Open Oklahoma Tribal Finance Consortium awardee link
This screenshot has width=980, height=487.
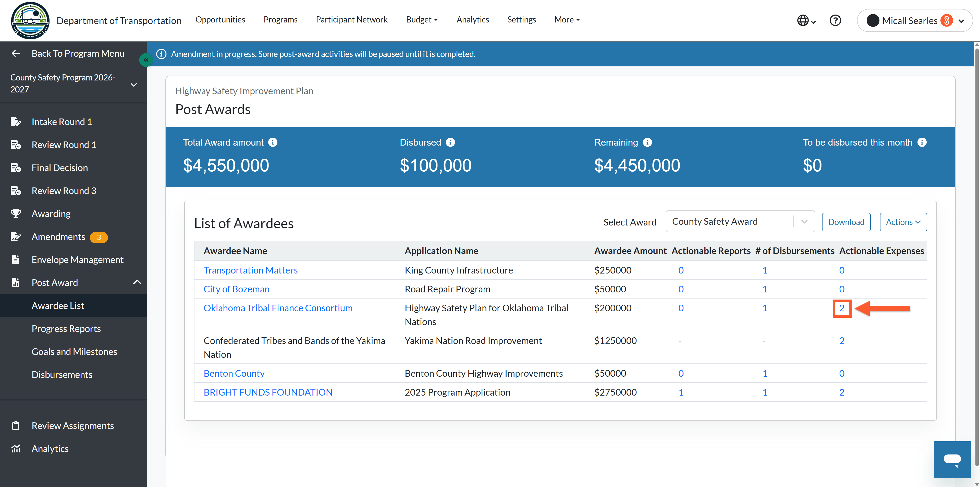[x=278, y=308]
